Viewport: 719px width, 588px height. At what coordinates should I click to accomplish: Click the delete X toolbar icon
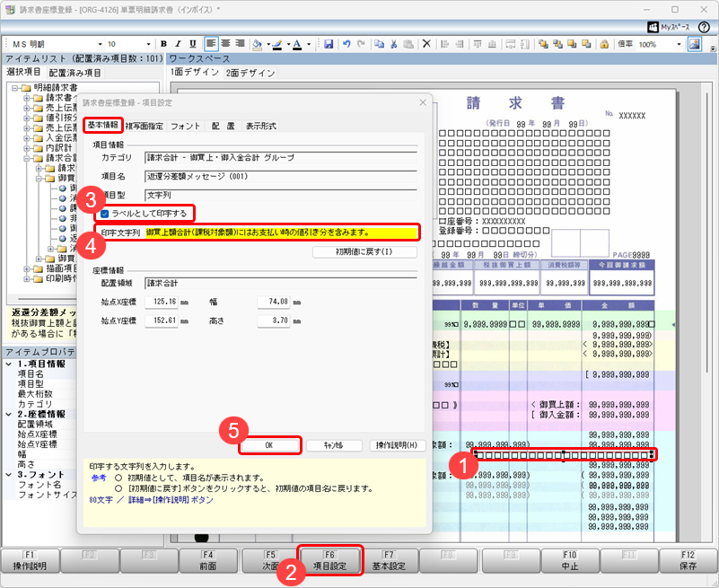pos(426,44)
